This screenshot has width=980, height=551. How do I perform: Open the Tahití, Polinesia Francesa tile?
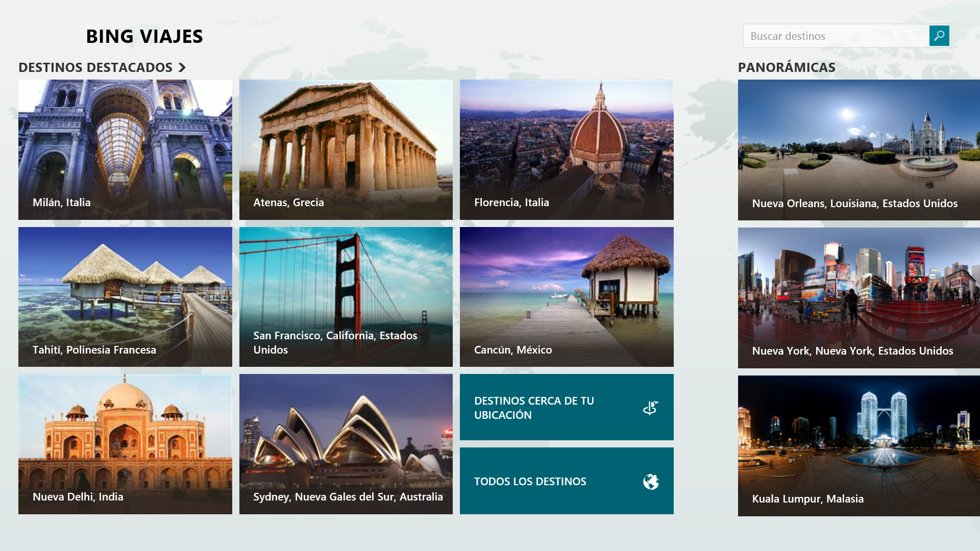pos(125,296)
